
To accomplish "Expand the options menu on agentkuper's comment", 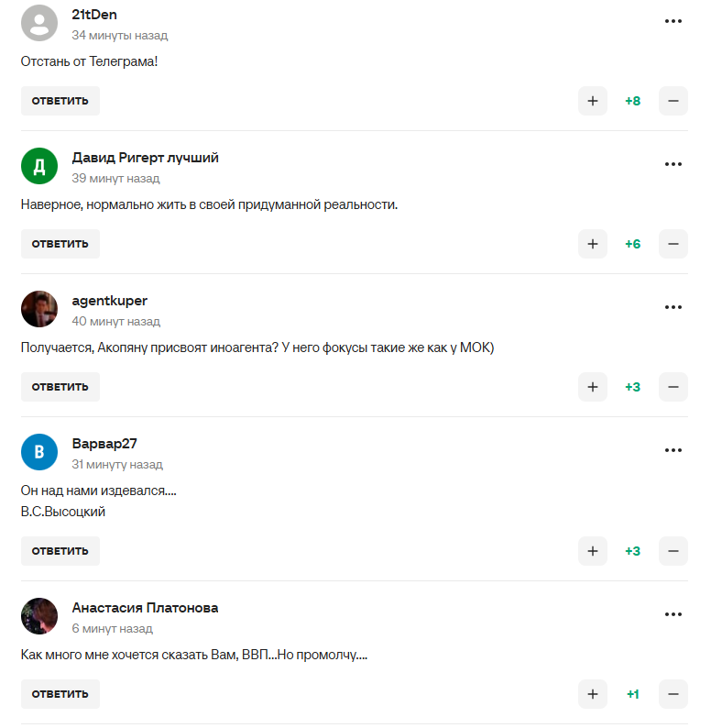I will coord(673,307).
